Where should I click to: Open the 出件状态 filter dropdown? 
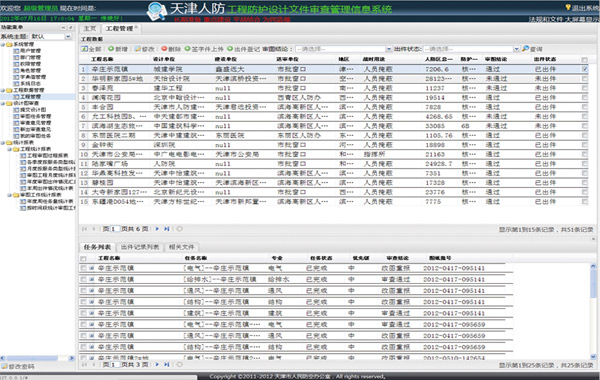516,49
